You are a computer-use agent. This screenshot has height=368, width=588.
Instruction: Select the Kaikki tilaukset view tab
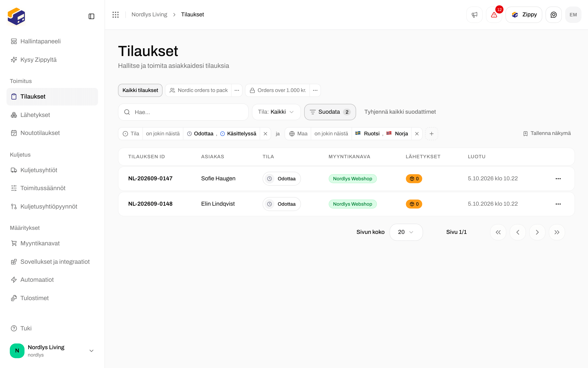click(140, 90)
